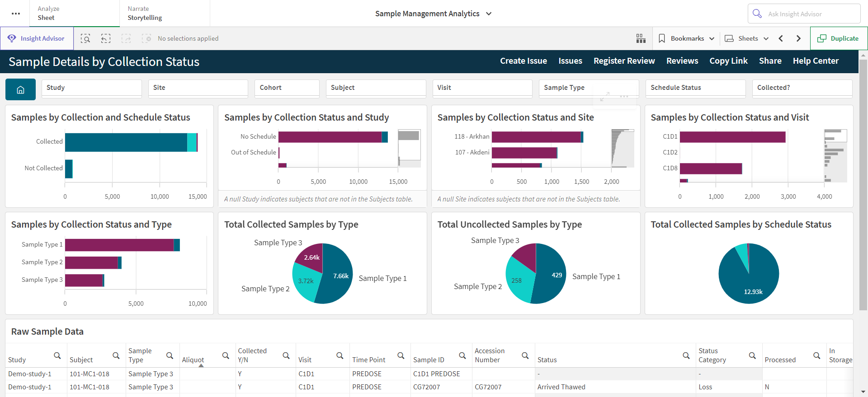Open the Sample Type filter pane
Screen dimensions: 868x397
tap(589, 88)
